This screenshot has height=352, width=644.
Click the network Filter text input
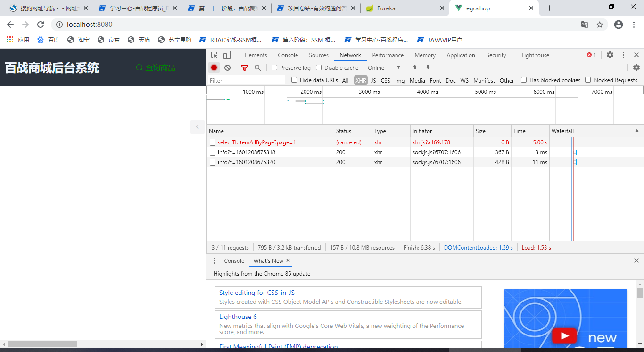[x=247, y=80]
